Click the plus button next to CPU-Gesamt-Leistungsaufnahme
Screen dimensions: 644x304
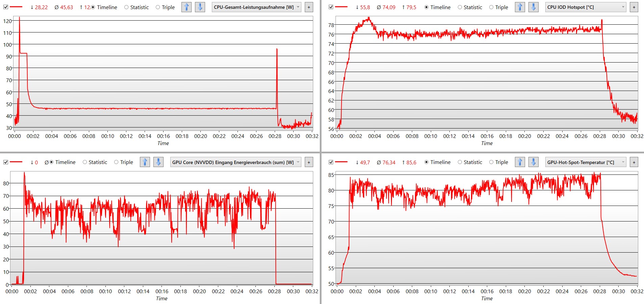tap(309, 7)
